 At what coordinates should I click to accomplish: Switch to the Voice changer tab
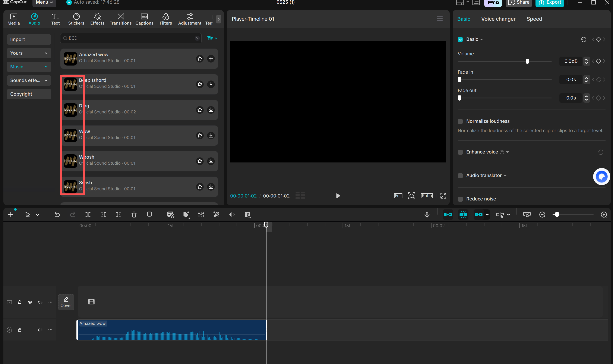click(498, 19)
